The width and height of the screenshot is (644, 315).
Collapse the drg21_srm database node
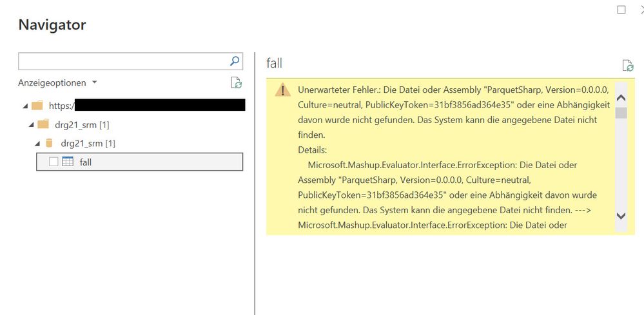37,144
